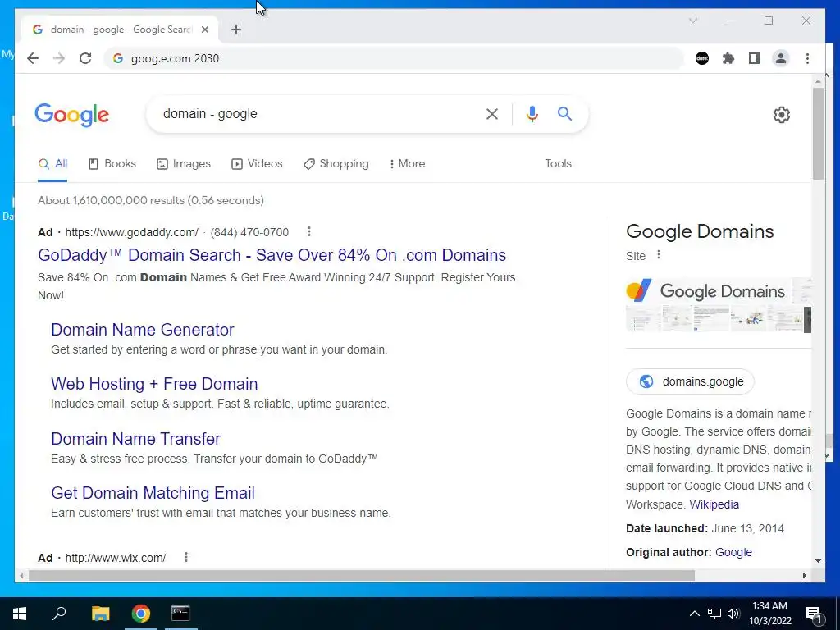Click the browser forward arrow
The height and width of the screenshot is (630, 840).
click(x=59, y=58)
